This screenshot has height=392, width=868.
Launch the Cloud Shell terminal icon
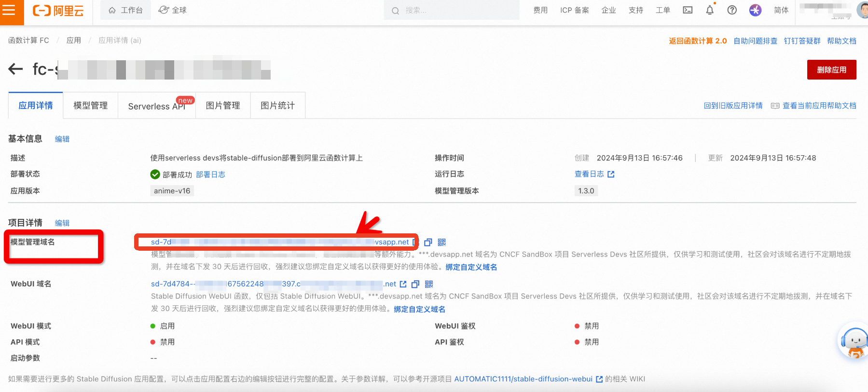(x=688, y=10)
